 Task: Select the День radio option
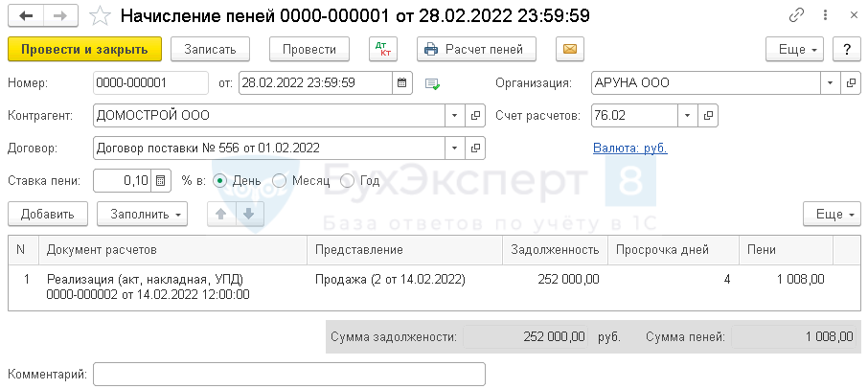pyautogui.click(x=219, y=180)
